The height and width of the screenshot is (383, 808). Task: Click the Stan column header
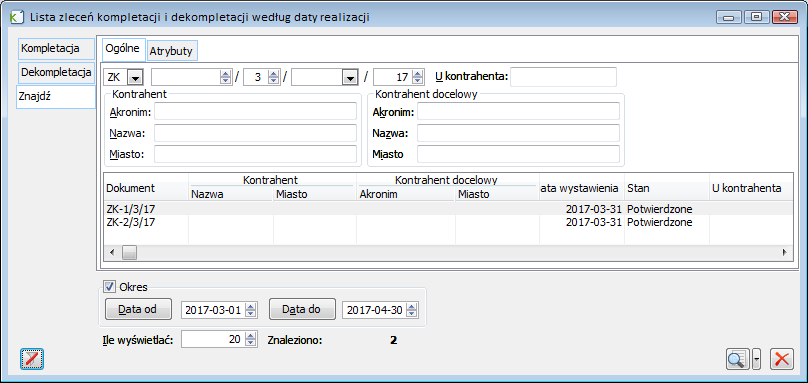click(667, 188)
